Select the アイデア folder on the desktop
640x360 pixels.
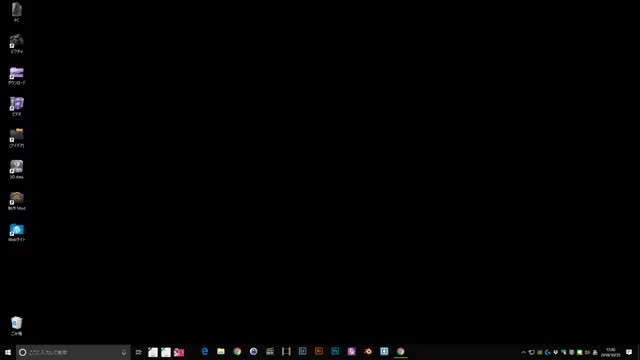click(17, 138)
